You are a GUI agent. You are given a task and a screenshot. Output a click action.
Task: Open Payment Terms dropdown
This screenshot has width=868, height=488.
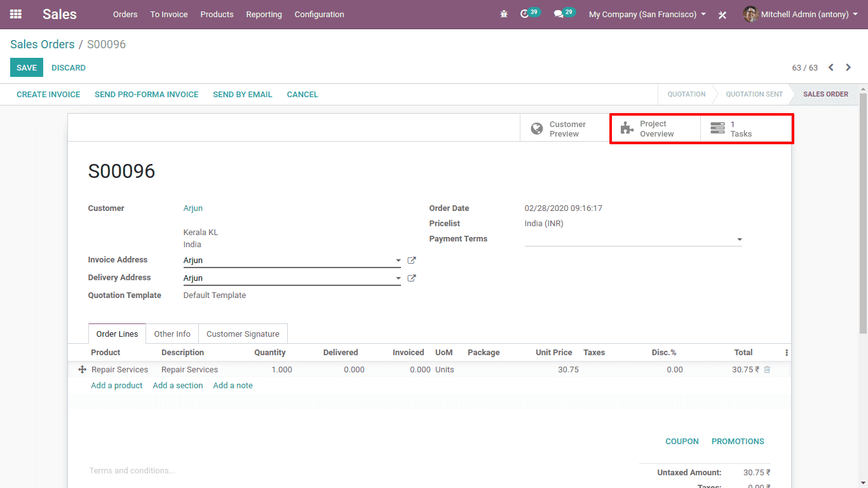tap(634, 240)
